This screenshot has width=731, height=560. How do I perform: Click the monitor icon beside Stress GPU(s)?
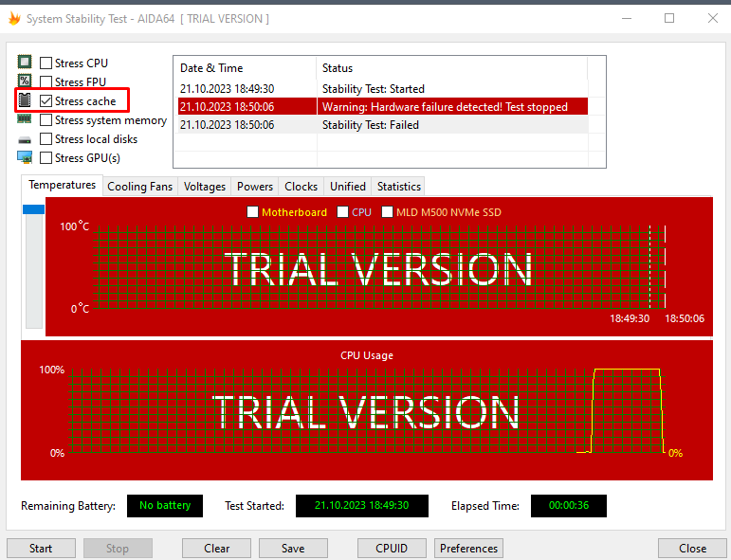(x=25, y=157)
